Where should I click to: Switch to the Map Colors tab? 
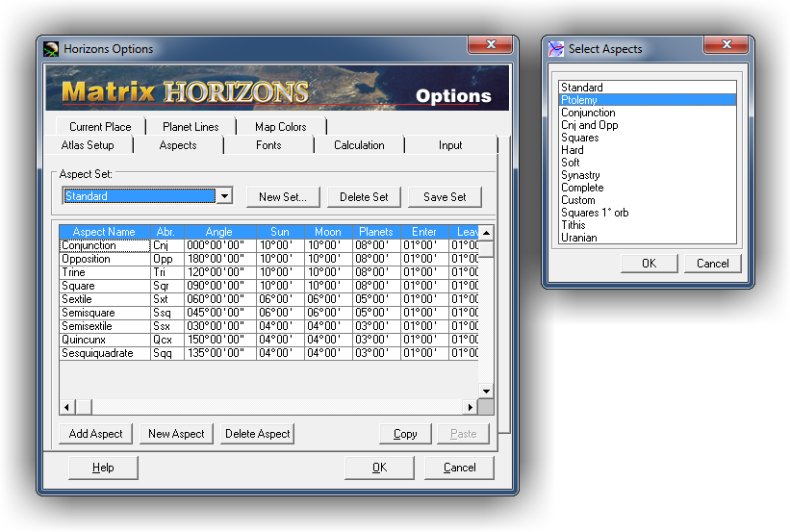pyautogui.click(x=281, y=127)
